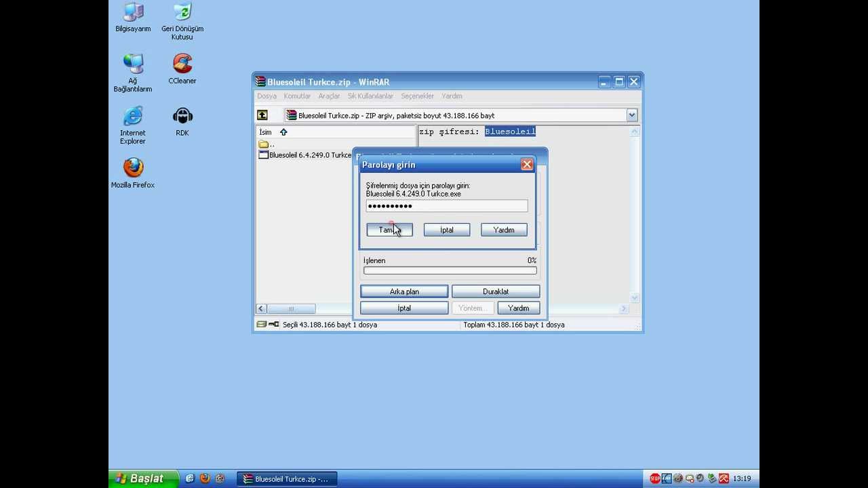Click the red STOP tray icon
This screenshot has width=868, height=488.
point(654,479)
